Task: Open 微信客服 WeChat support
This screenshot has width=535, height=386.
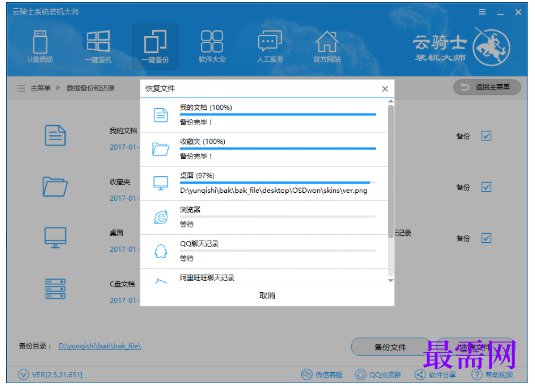Action: (x=322, y=375)
